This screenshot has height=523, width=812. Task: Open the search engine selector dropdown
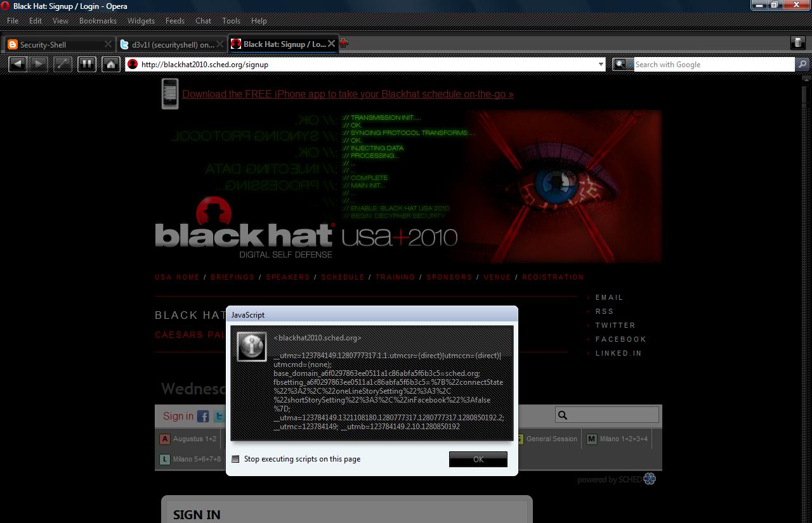pos(622,64)
